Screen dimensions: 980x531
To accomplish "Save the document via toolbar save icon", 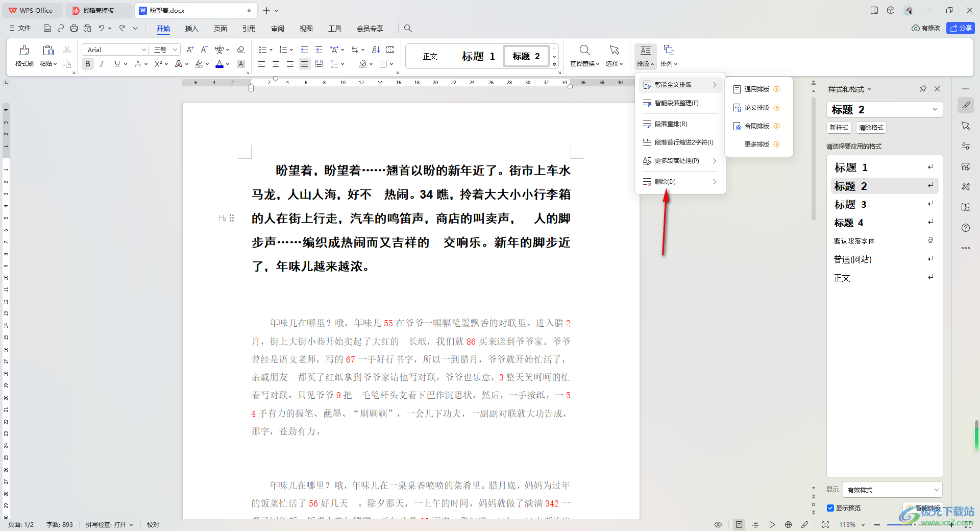I will tap(47, 28).
